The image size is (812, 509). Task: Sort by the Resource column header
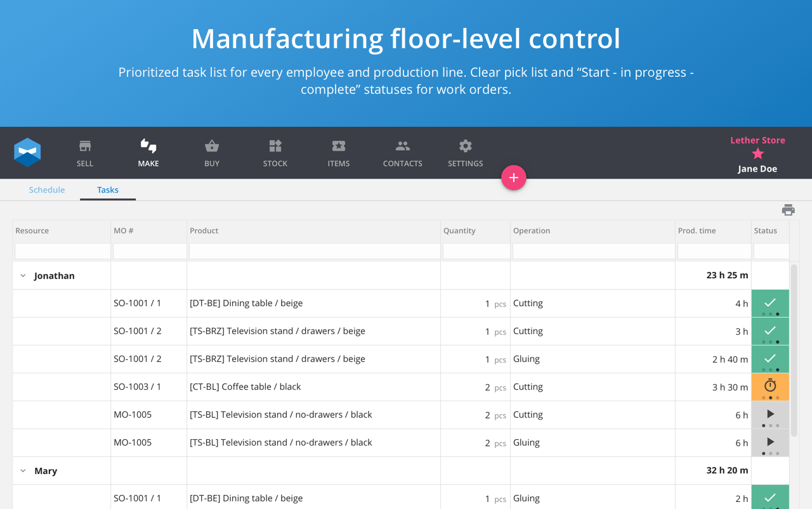coord(32,231)
